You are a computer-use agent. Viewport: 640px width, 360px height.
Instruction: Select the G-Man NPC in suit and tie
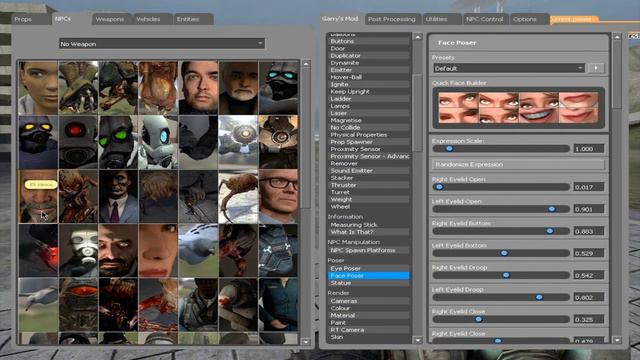click(118, 196)
